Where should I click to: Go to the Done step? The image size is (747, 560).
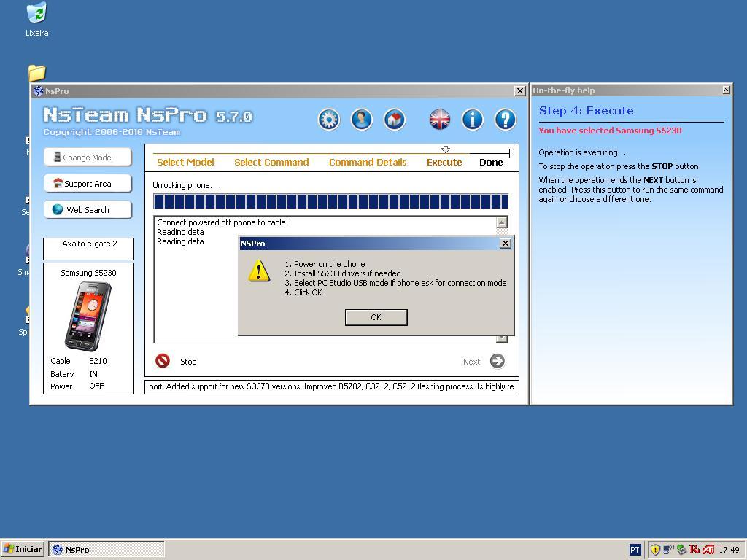(x=491, y=163)
